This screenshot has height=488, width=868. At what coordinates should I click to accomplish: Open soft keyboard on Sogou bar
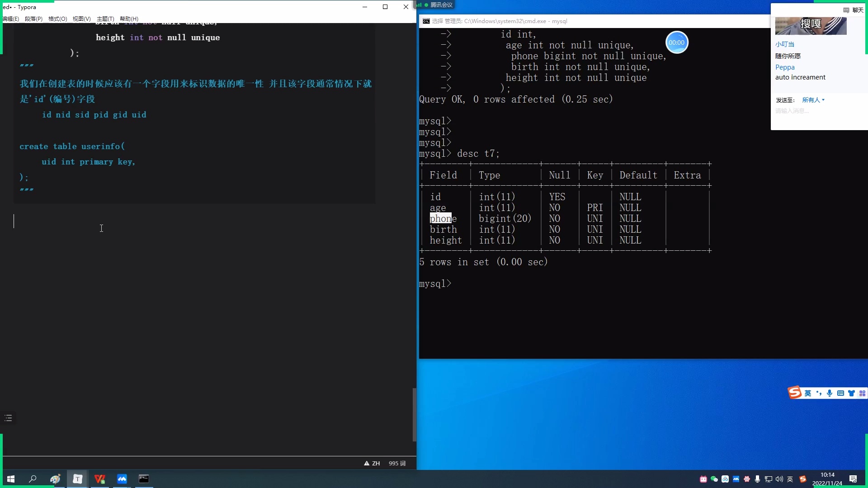(840, 393)
